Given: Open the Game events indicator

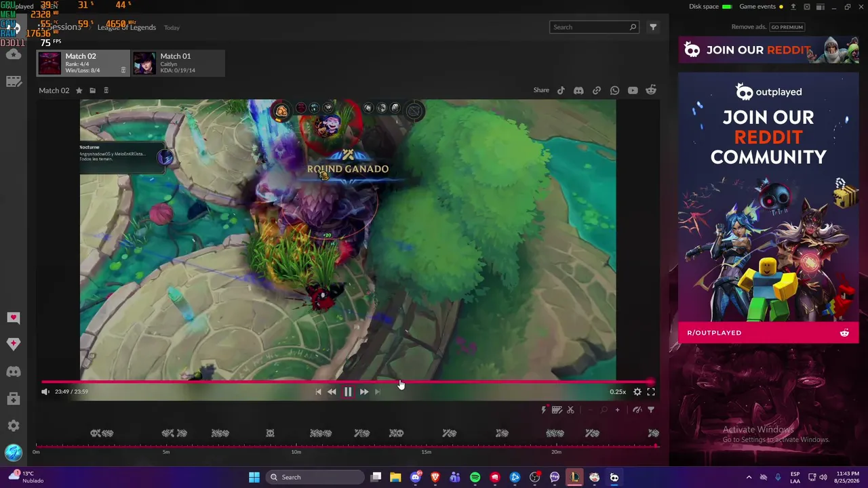Looking at the screenshot, I should pos(762,7).
